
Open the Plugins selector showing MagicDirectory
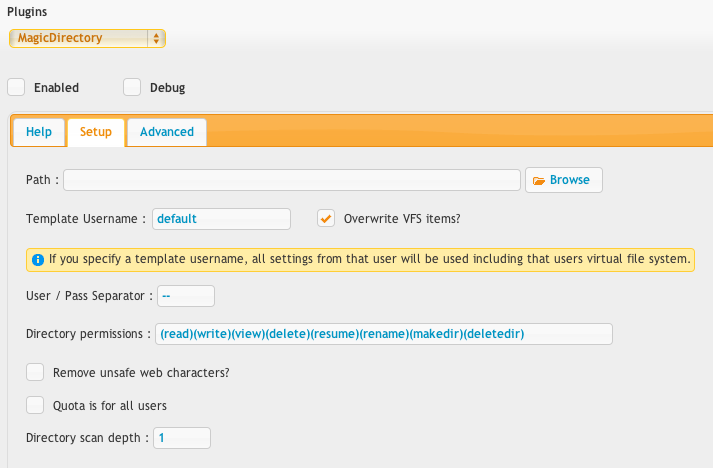pyautogui.click(x=87, y=38)
